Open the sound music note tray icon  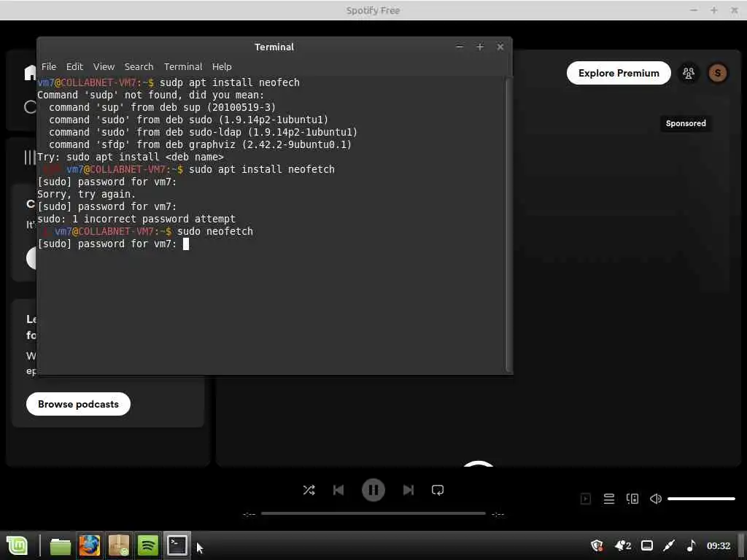pos(692,545)
